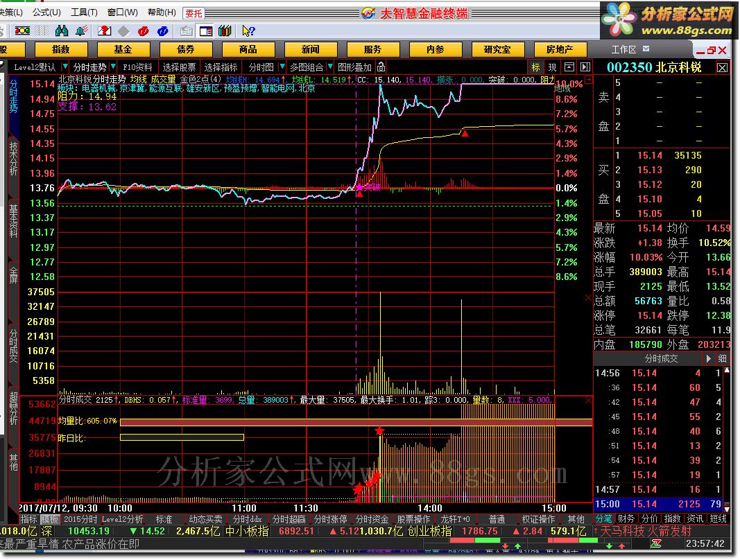Click the blue circular phi icon
The image size is (740, 560).
163,31
